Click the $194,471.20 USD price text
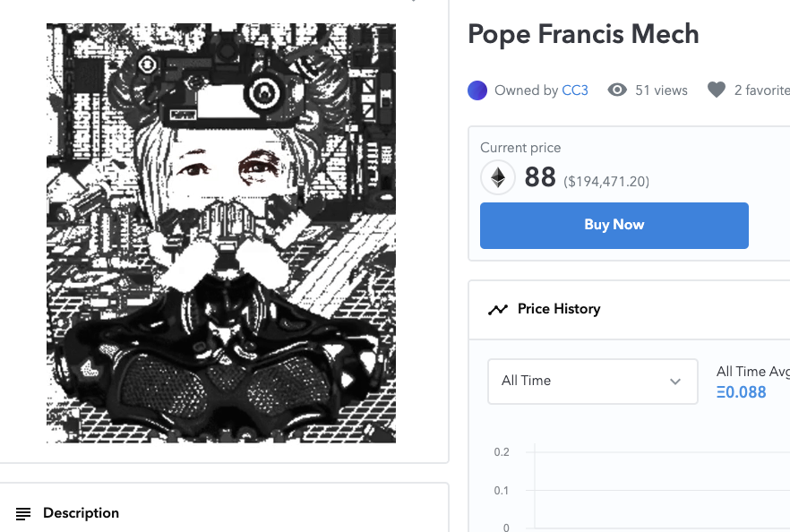The width and height of the screenshot is (790, 532). tap(606, 181)
